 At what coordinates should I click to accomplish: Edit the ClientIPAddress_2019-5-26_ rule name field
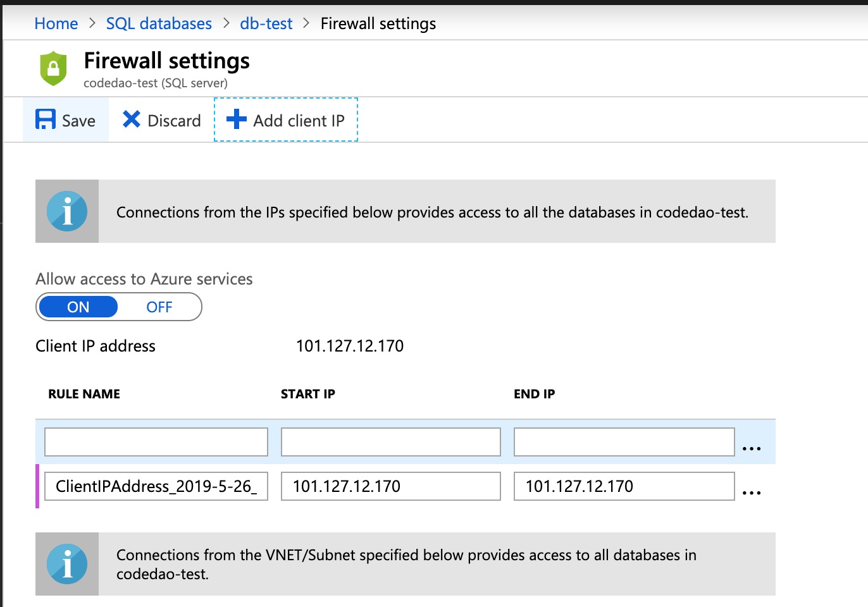click(x=156, y=486)
